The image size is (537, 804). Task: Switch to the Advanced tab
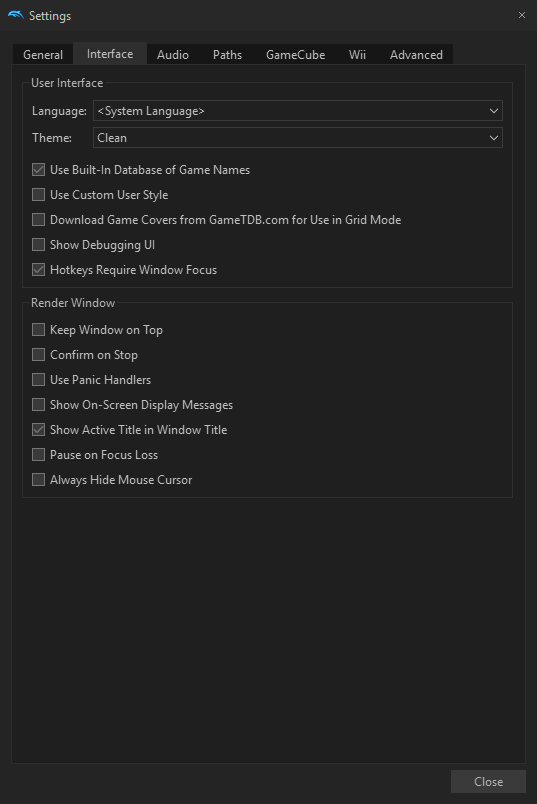point(416,55)
